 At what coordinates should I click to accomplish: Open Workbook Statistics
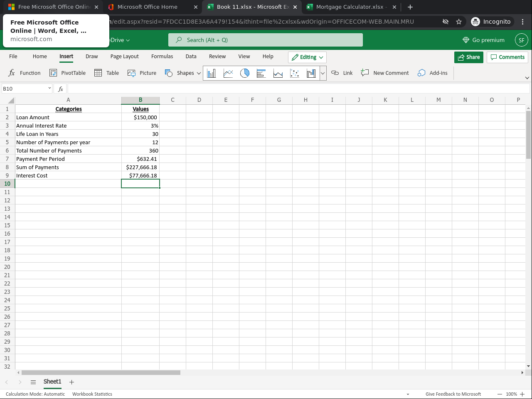tap(92, 394)
